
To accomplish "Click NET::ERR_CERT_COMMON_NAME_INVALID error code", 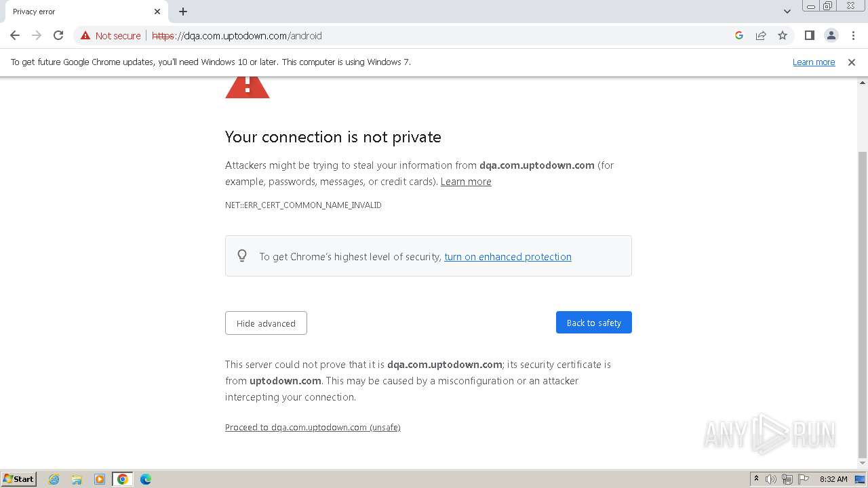I will click(x=303, y=205).
